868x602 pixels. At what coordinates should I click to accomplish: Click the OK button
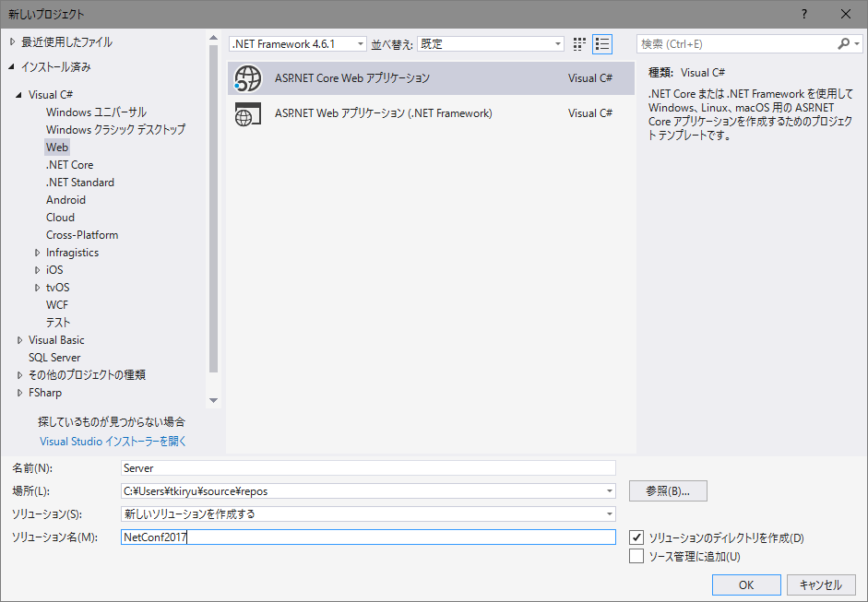(x=746, y=584)
